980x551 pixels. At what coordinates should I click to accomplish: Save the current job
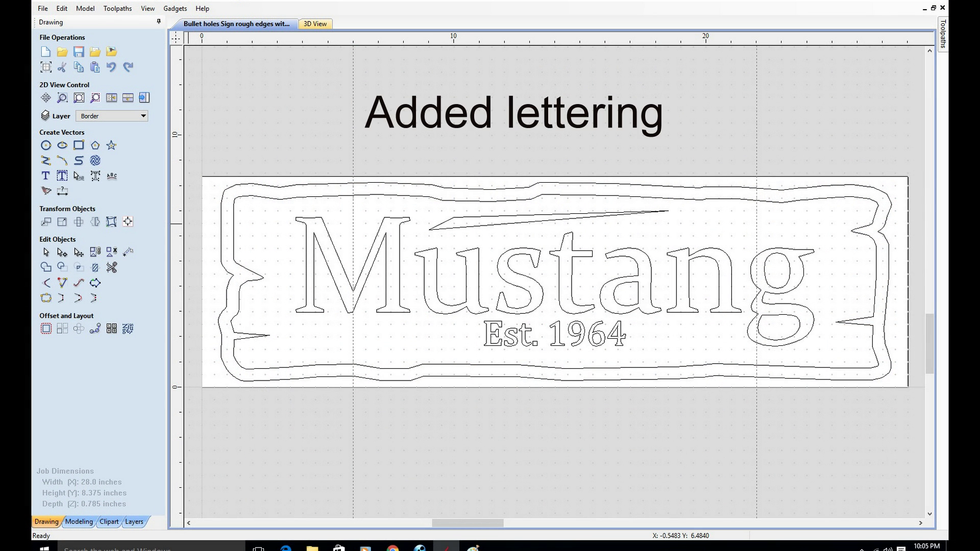[79, 52]
